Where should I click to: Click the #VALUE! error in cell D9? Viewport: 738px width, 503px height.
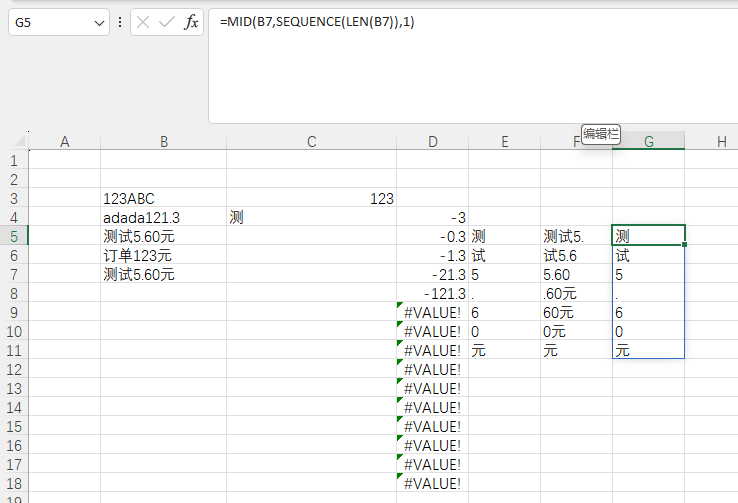click(433, 312)
